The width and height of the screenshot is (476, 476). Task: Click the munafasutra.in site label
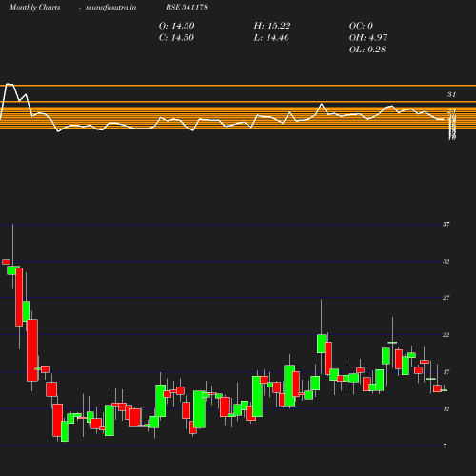[x=110, y=7]
